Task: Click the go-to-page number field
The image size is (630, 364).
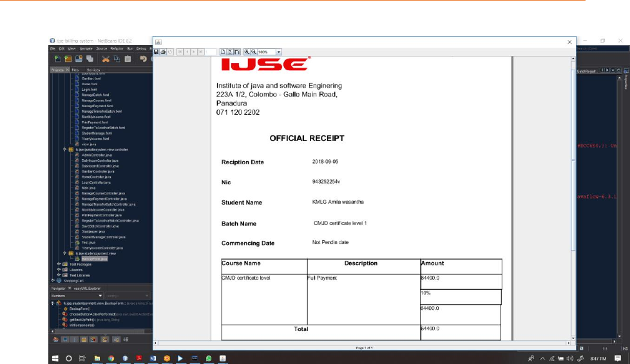Action: (211, 52)
